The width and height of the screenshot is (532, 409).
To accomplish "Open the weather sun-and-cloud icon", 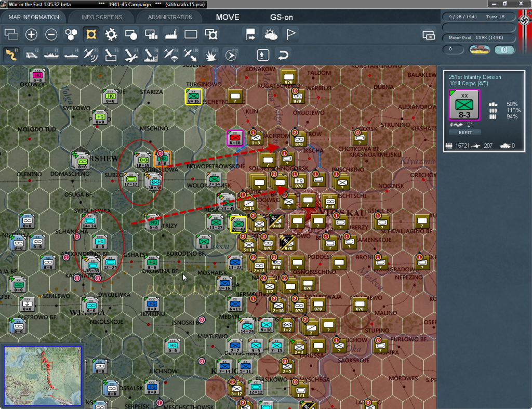I will [x=270, y=34].
